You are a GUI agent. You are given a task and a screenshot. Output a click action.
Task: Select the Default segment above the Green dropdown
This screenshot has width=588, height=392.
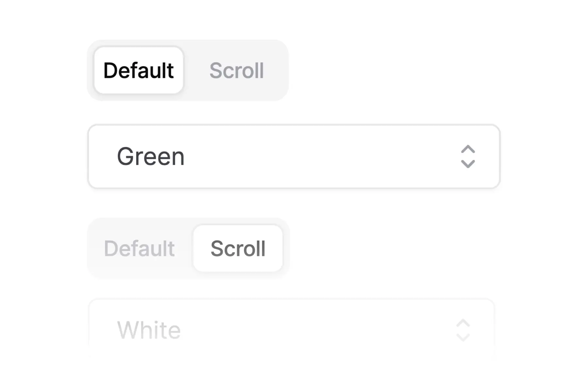coord(139,71)
